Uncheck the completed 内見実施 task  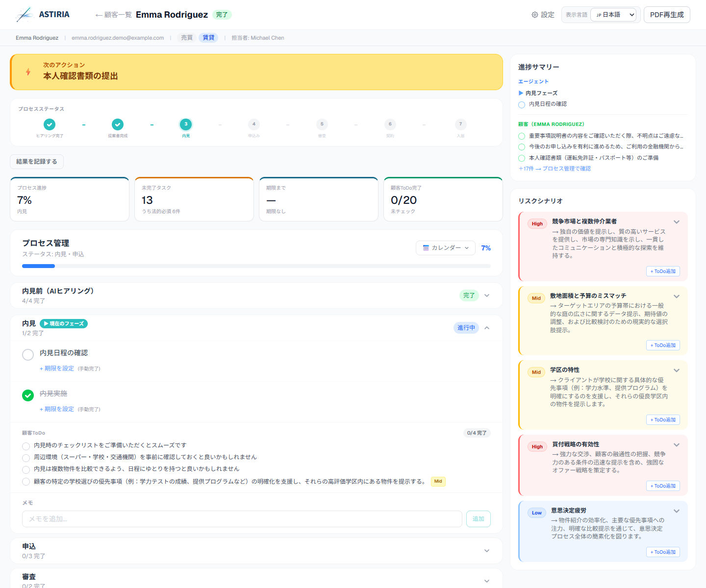(28, 395)
